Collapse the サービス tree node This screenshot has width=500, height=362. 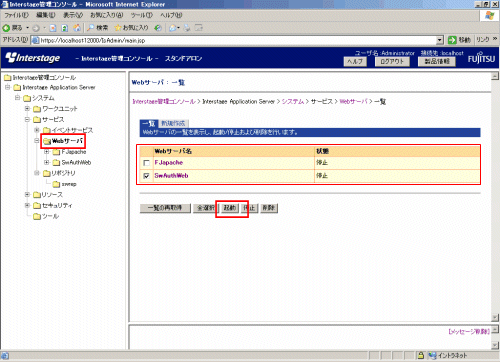tap(27, 119)
